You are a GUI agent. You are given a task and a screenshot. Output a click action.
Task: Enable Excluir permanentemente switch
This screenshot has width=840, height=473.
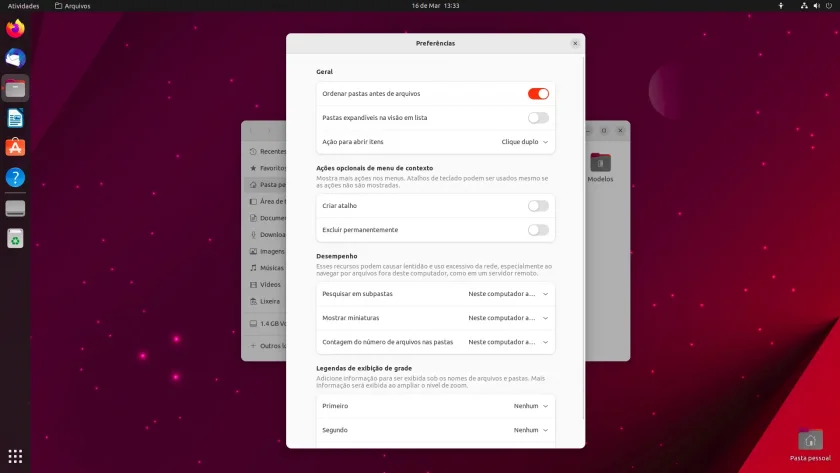(x=538, y=230)
